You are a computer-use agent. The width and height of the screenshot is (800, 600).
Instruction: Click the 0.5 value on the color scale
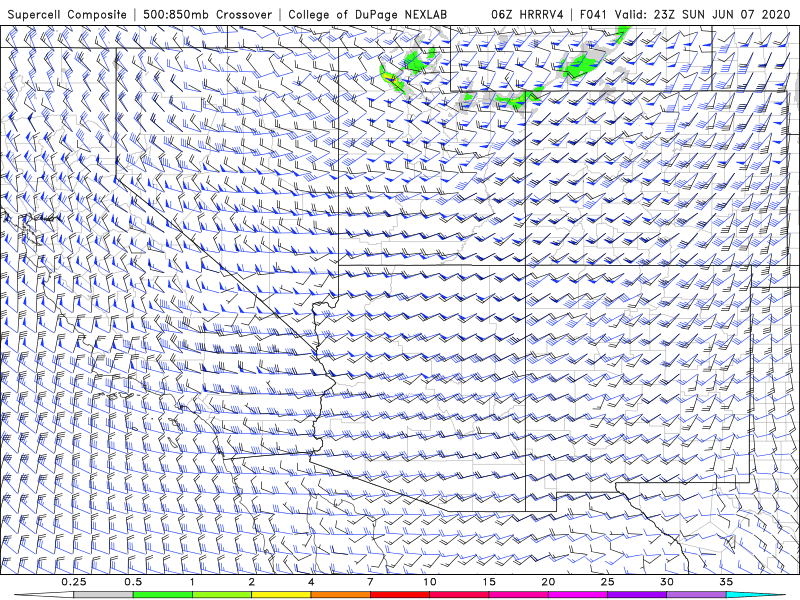pos(133,582)
